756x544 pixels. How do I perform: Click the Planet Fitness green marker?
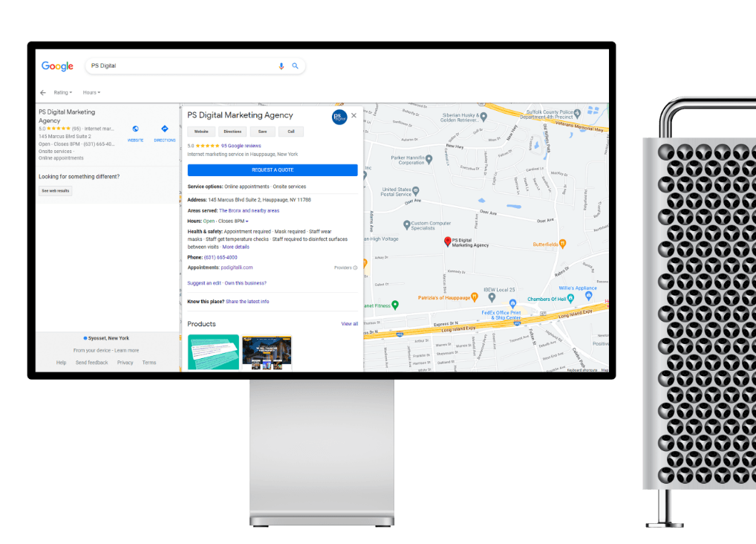pyautogui.click(x=395, y=305)
